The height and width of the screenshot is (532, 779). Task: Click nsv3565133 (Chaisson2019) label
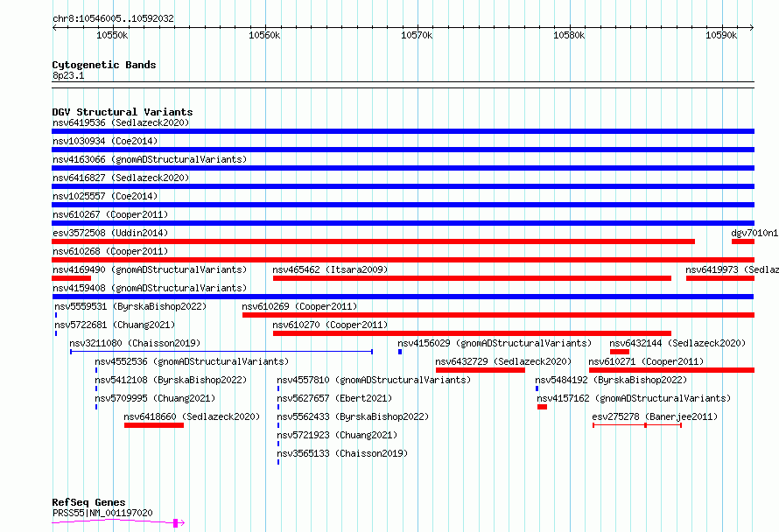342,453
